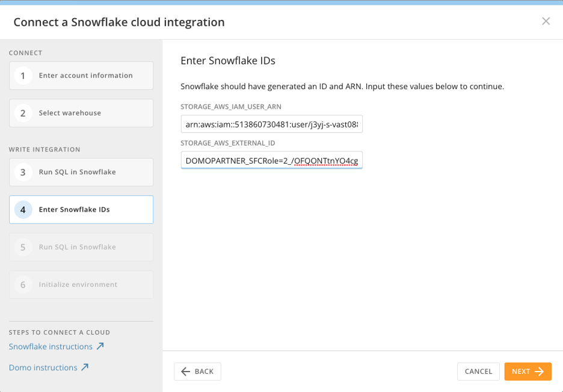The width and height of the screenshot is (563, 392).
Task: Open the Snowflake instructions link
Action: tap(51, 347)
